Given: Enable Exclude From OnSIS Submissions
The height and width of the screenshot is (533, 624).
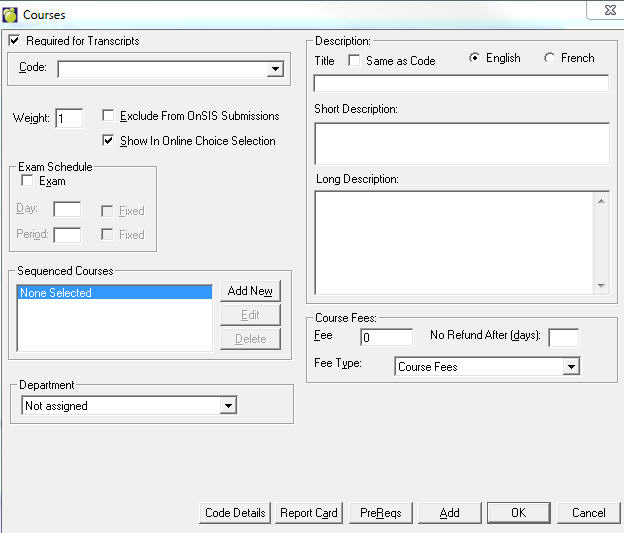Looking at the screenshot, I should pyautogui.click(x=109, y=116).
